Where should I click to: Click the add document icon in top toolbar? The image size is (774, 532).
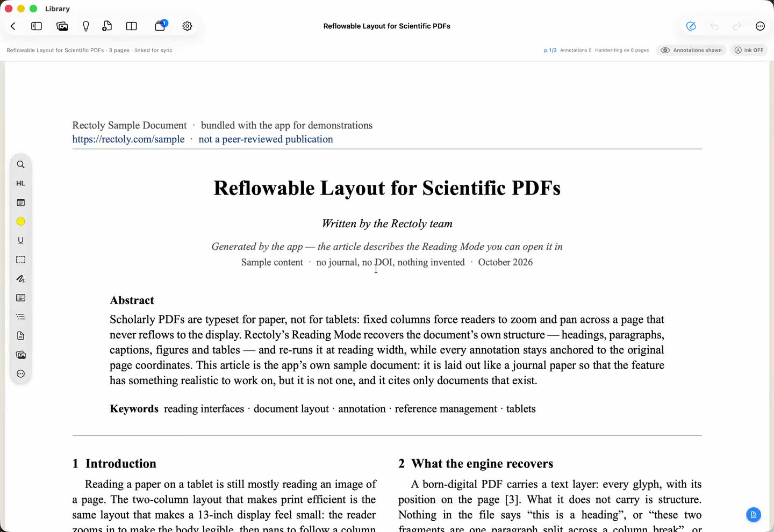107,26
